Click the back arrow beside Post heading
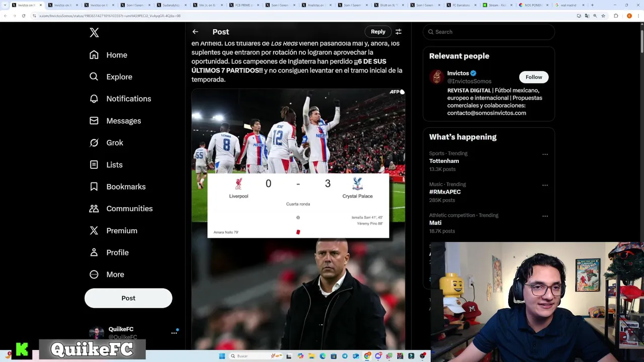 pos(195,32)
